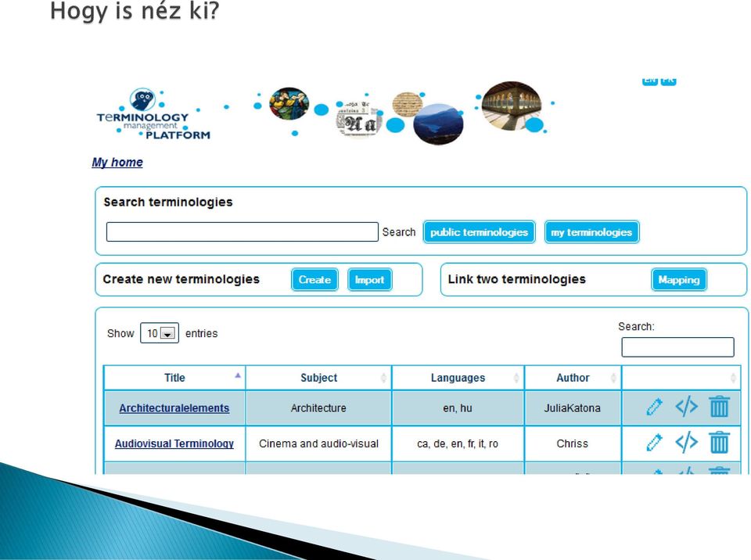
Task: Open code view for Audiovisual Terminology
Action: pyautogui.click(x=686, y=442)
